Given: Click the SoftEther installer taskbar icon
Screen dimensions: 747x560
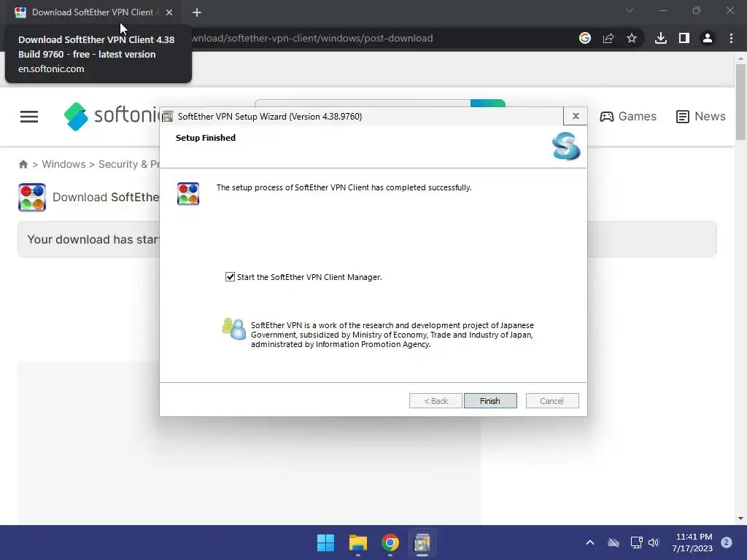Looking at the screenshot, I should (422, 542).
